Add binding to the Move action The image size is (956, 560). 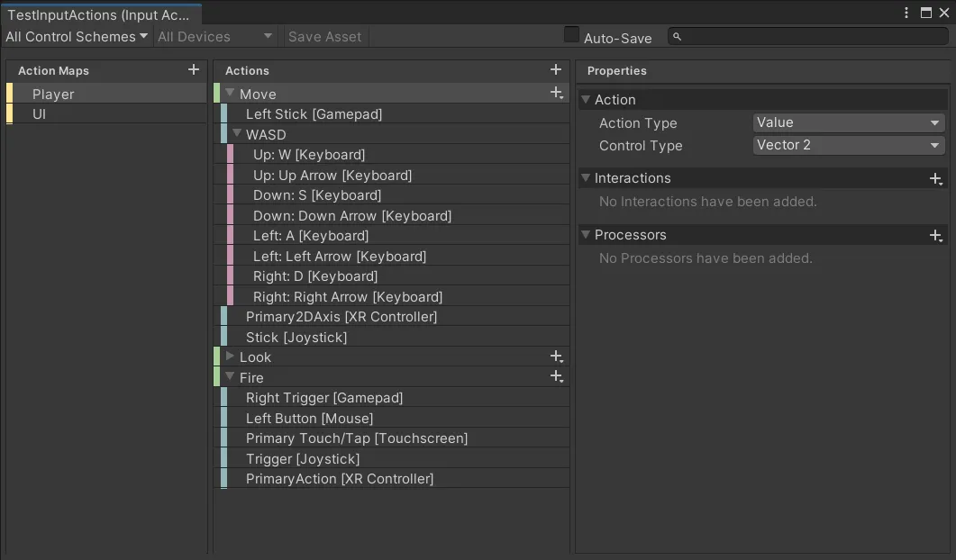pos(557,94)
